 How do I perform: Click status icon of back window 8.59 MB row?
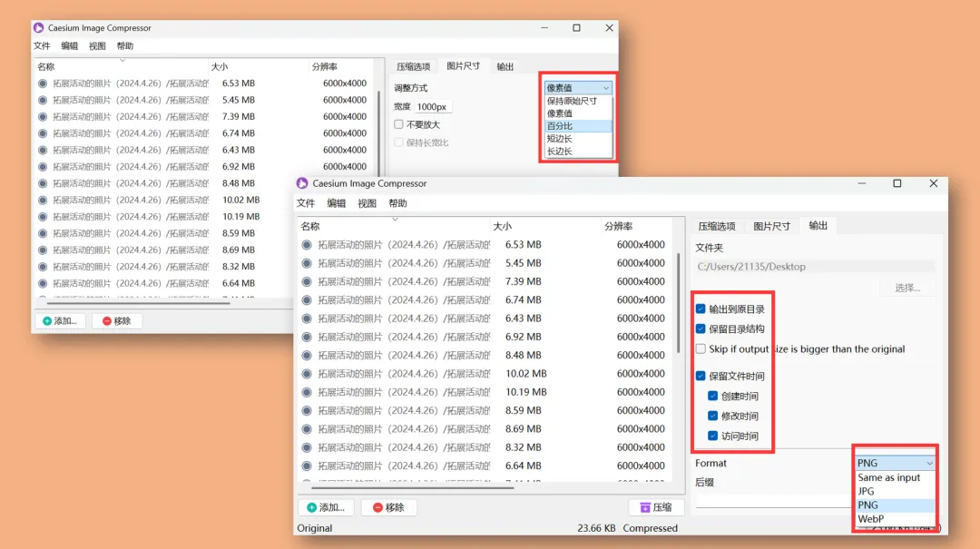(x=43, y=234)
